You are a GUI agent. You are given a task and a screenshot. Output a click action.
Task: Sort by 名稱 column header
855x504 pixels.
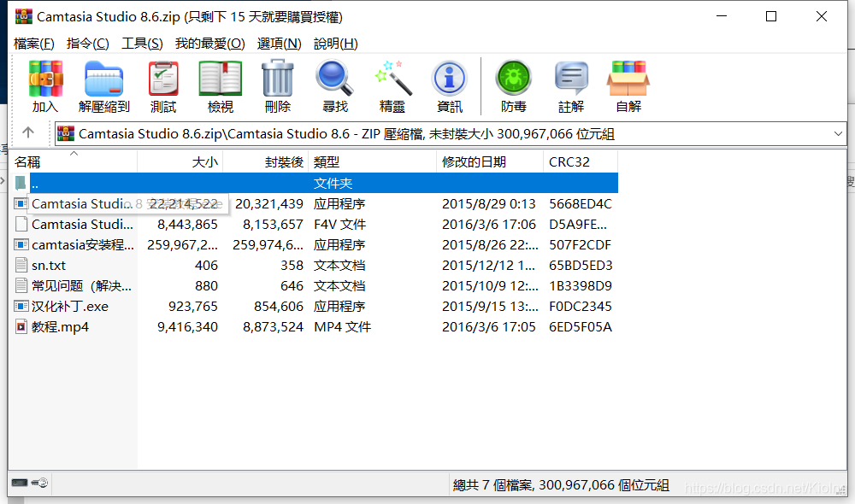pyautogui.click(x=73, y=161)
